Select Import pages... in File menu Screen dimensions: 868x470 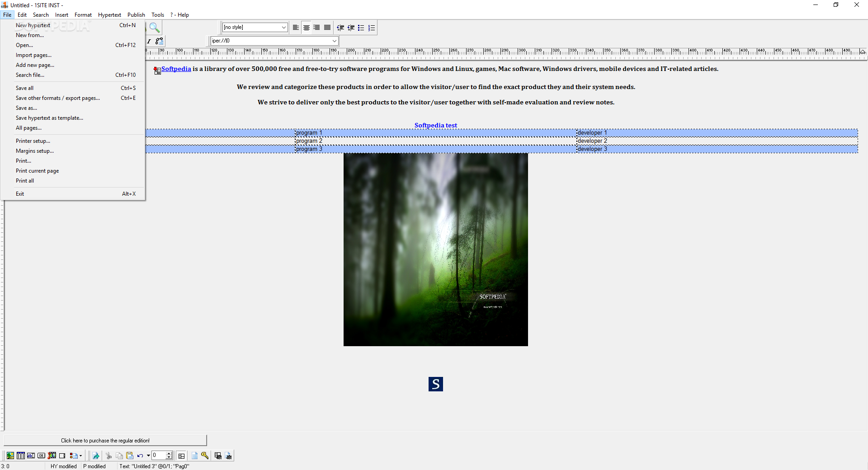73,55
